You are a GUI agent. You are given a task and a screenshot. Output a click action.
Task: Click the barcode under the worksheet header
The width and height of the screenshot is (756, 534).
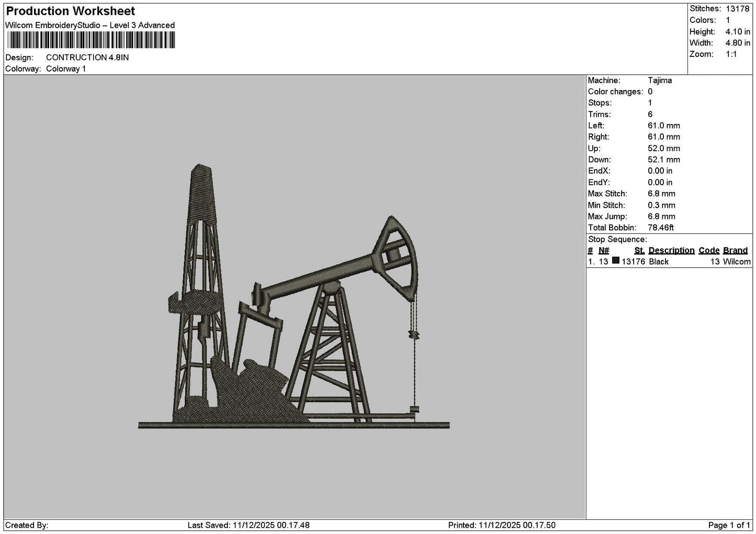(x=91, y=40)
